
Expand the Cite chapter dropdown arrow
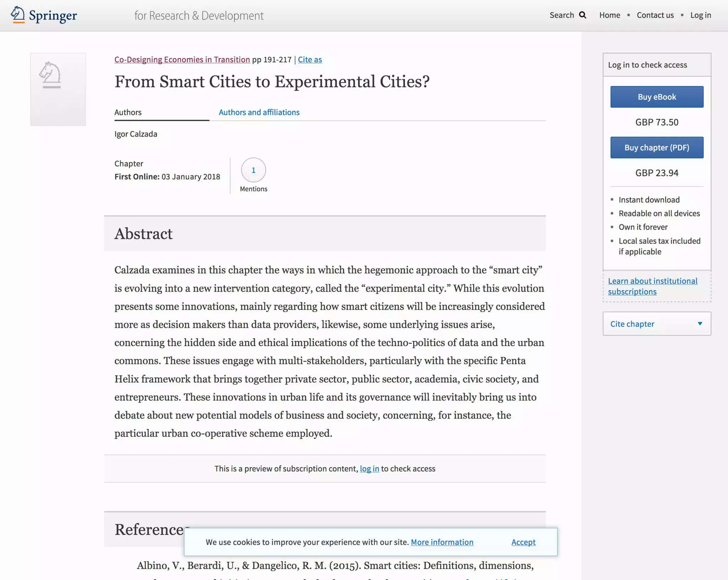(700, 324)
